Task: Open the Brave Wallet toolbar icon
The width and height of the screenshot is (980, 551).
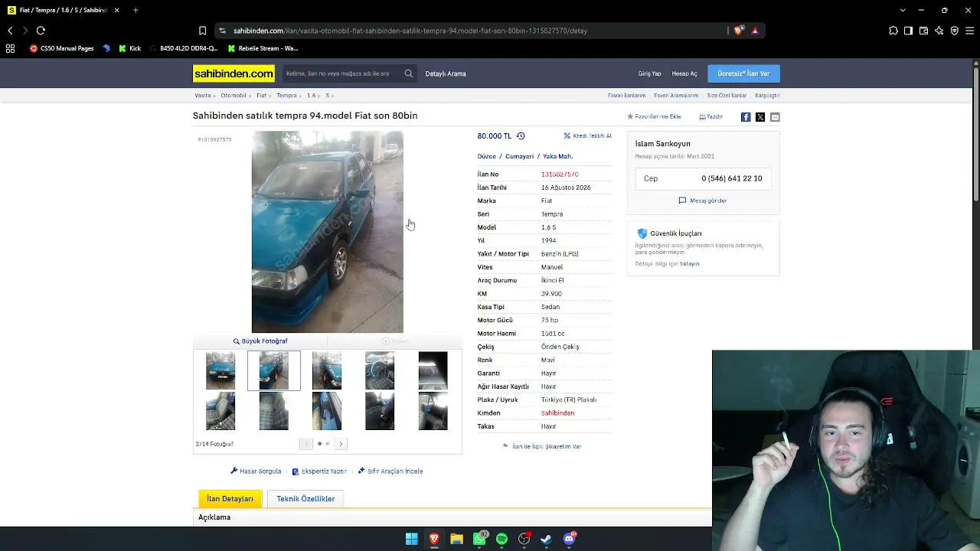Action: click(923, 31)
